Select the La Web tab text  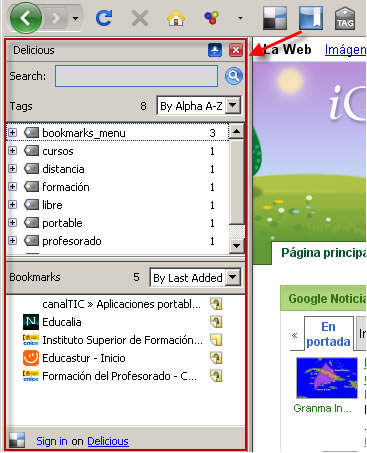287,50
